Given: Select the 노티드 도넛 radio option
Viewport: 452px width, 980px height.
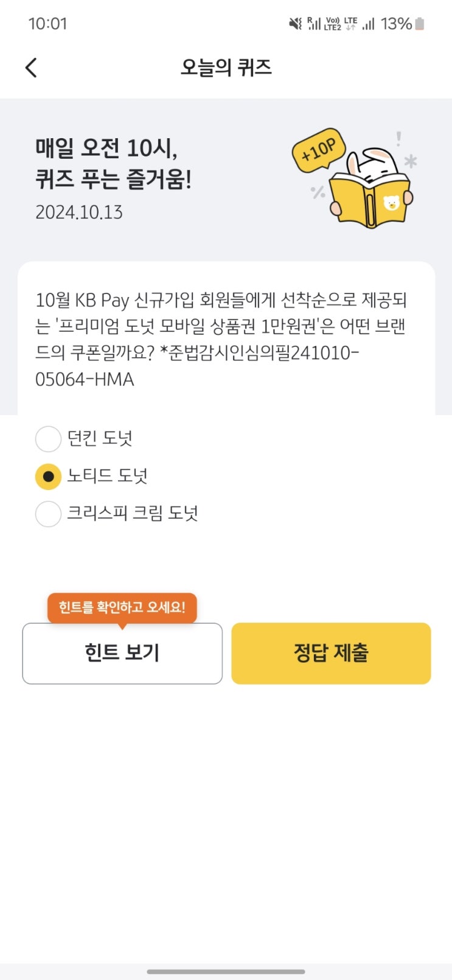Looking at the screenshot, I should pyautogui.click(x=49, y=477).
